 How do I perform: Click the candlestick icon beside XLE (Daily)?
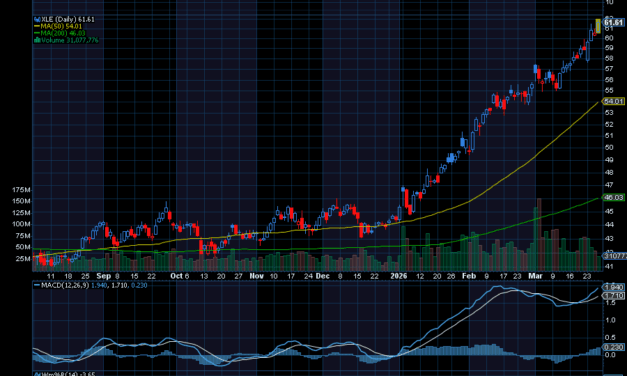(x=37, y=19)
